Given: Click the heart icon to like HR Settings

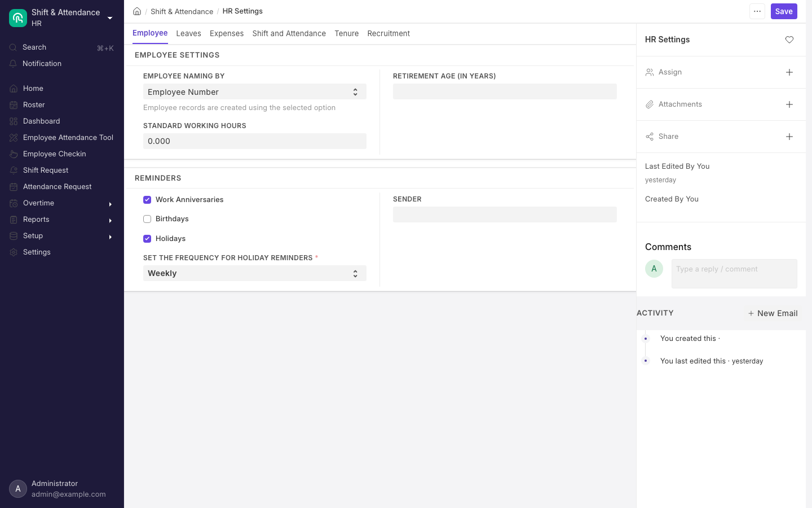Looking at the screenshot, I should 789,40.
